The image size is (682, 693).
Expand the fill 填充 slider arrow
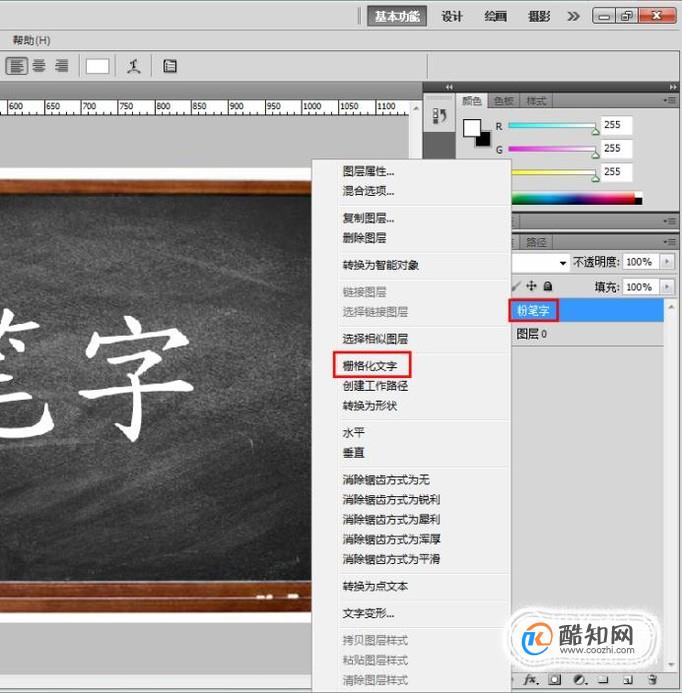(667, 287)
